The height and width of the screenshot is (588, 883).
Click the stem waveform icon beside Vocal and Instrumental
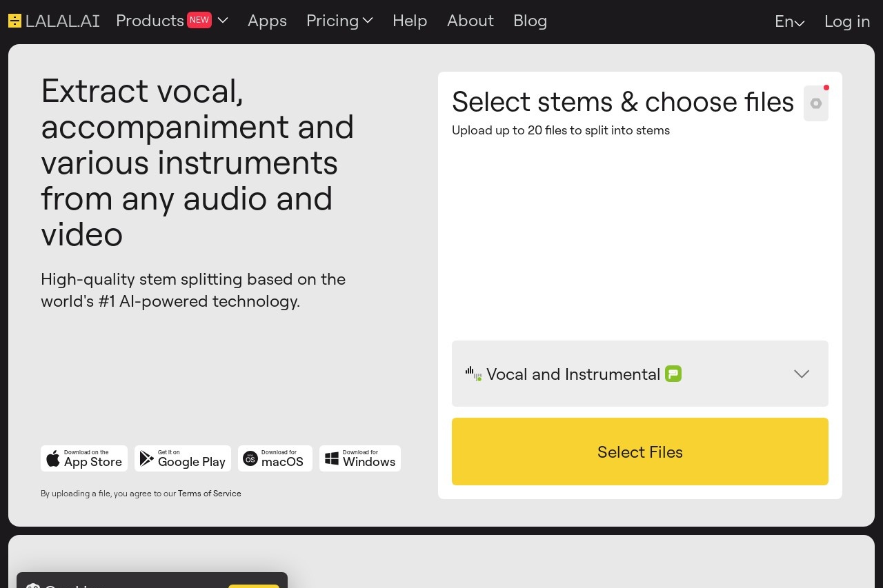[473, 374]
